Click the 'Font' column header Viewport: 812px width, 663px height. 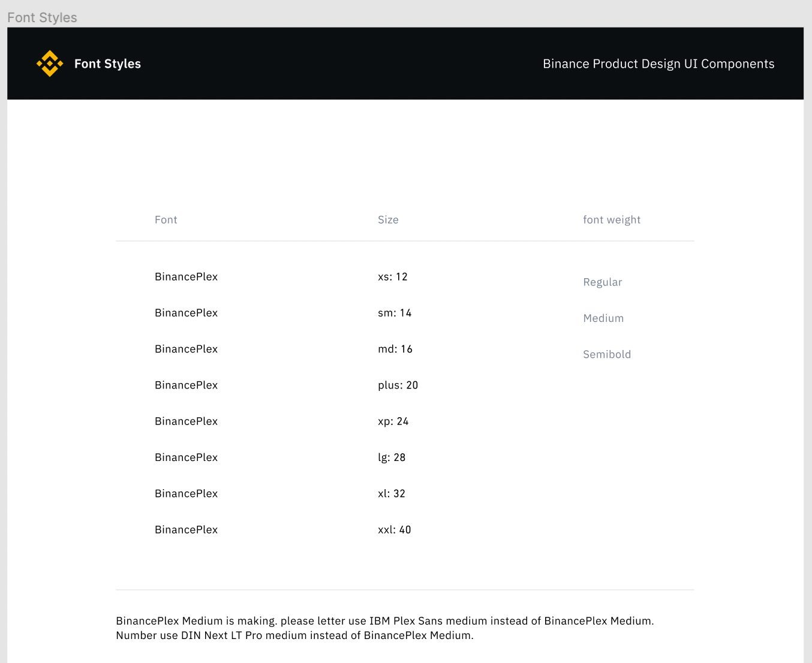[x=166, y=219]
